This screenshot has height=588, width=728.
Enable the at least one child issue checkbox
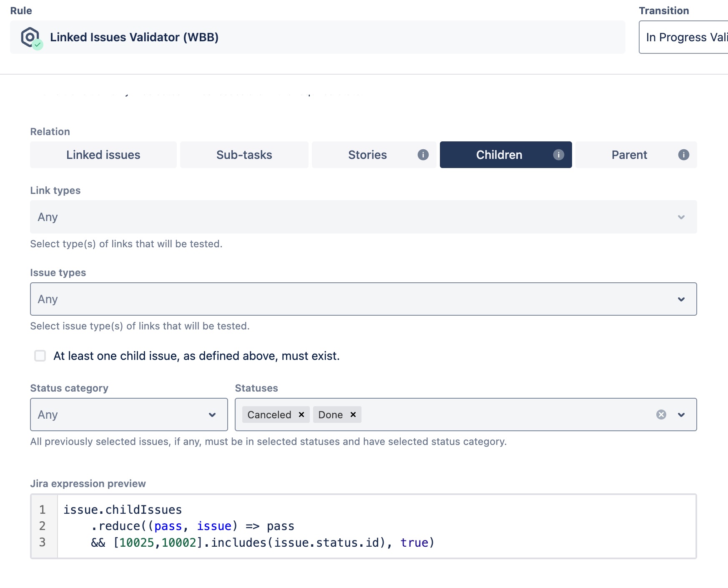point(40,356)
